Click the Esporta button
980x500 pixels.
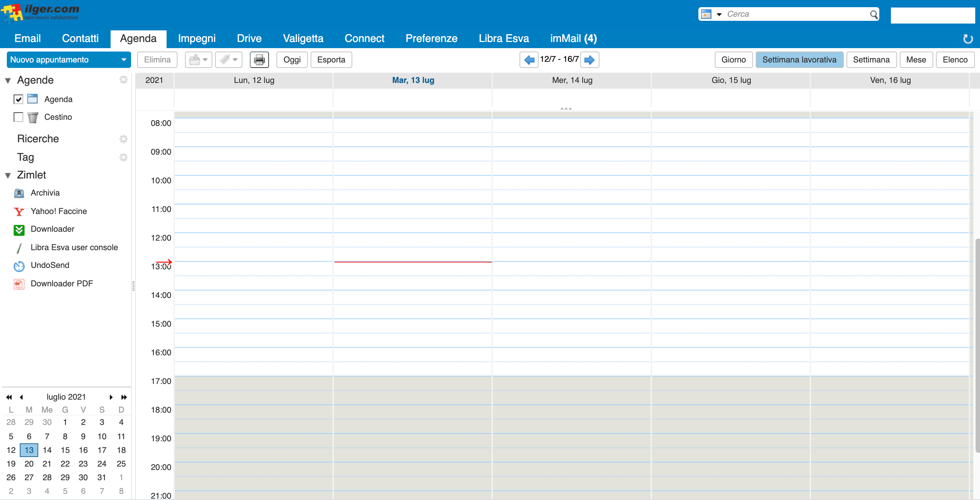331,60
